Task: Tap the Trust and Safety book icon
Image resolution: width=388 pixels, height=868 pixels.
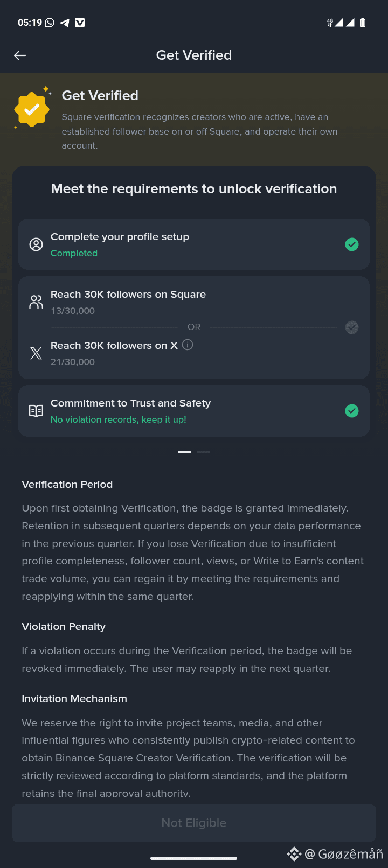Action: [x=36, y=411]
